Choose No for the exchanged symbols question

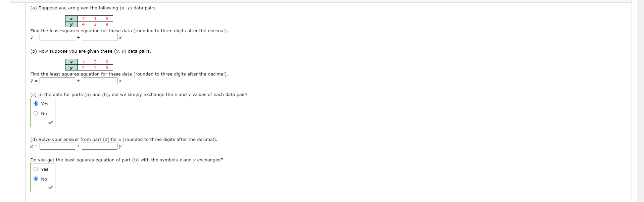[x=36, y=179]
